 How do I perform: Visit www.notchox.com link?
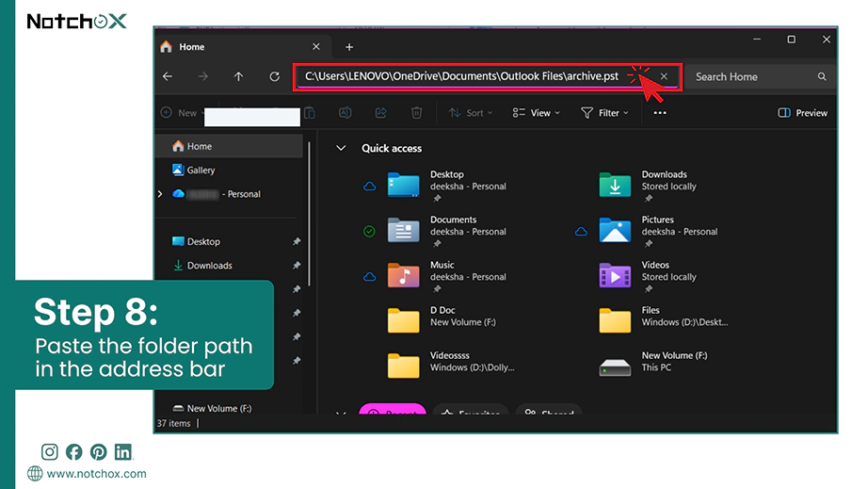tap(96, 474)
